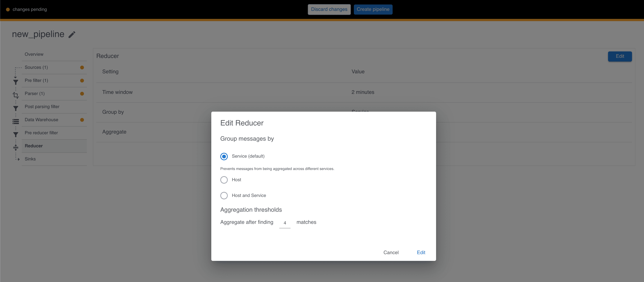The width and height of the screenshot is (644, 282).
Task: Expand pipeline name edit with pencil icon
Action: [72, 34]
